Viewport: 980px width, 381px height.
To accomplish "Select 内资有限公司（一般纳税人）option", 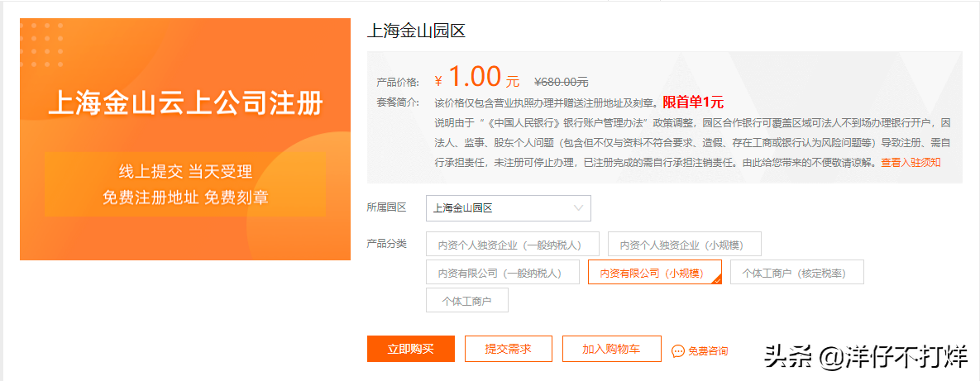I will coord(503,273).
